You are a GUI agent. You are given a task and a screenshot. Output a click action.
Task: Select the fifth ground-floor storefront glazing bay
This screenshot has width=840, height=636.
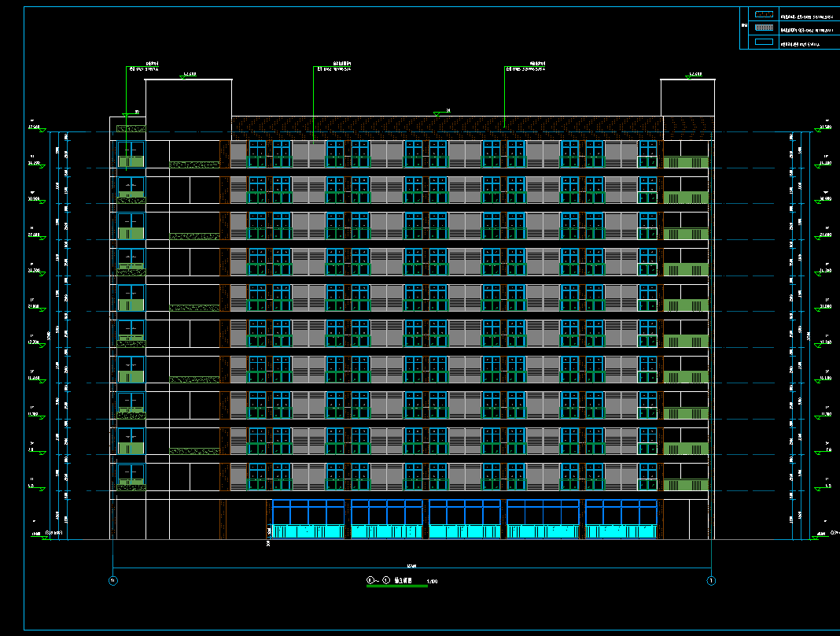[621, 519]
